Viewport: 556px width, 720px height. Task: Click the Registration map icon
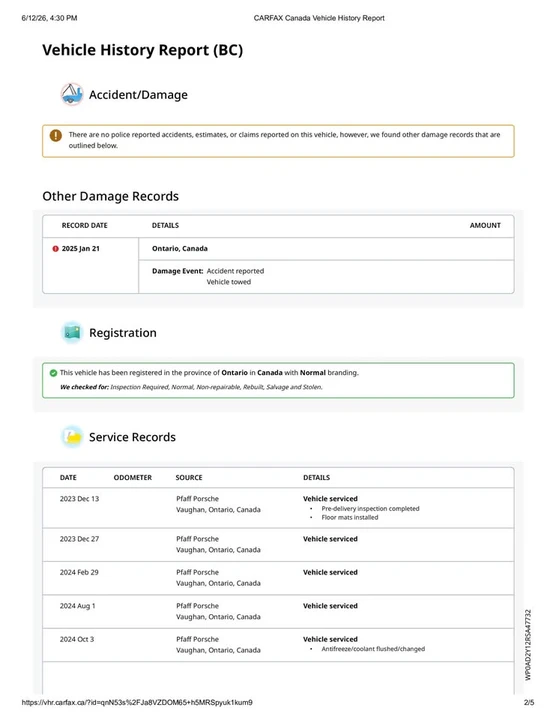click(72, 332)
